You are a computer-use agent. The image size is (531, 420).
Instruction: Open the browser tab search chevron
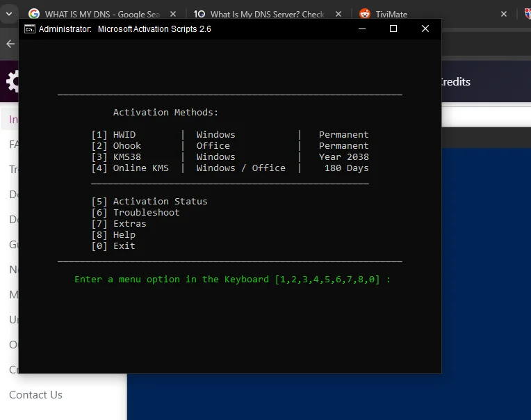[x=9, y=14]
